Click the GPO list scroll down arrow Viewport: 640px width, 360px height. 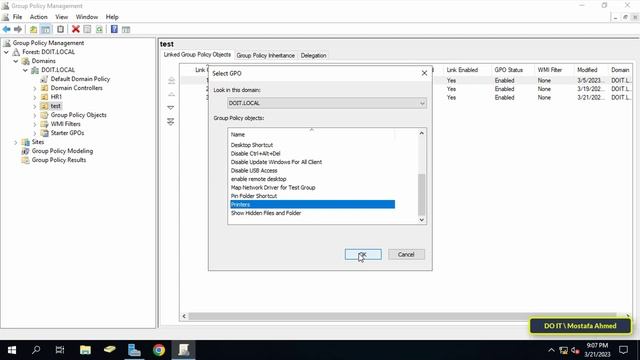pos(422,220)
